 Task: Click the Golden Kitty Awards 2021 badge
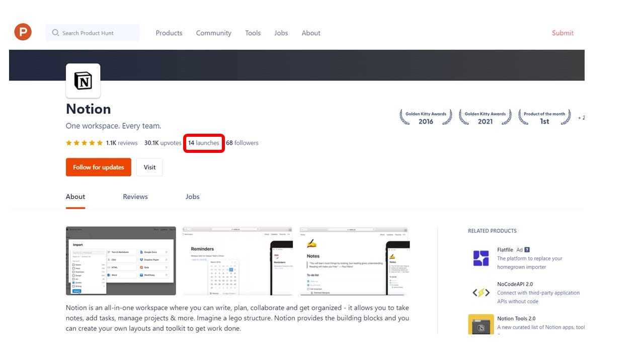(x=485, y=118)
